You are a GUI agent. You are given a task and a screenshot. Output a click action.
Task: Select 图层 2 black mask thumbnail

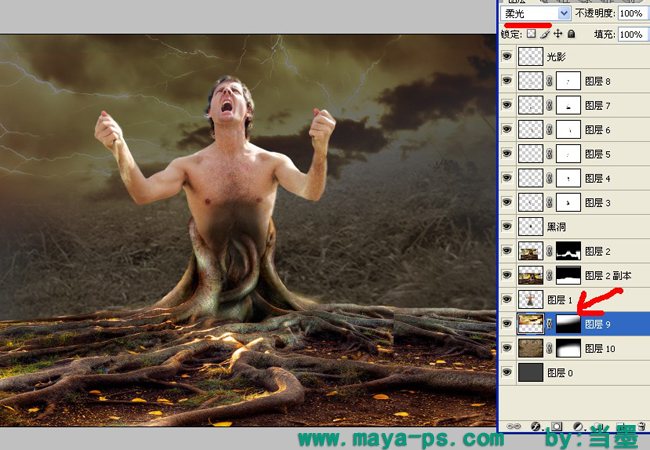click(568, 251)
